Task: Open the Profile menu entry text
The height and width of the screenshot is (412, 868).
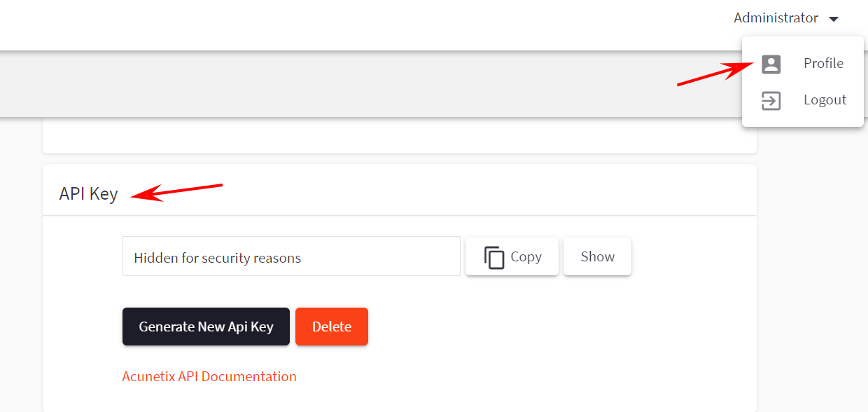Action: (823, 64)
